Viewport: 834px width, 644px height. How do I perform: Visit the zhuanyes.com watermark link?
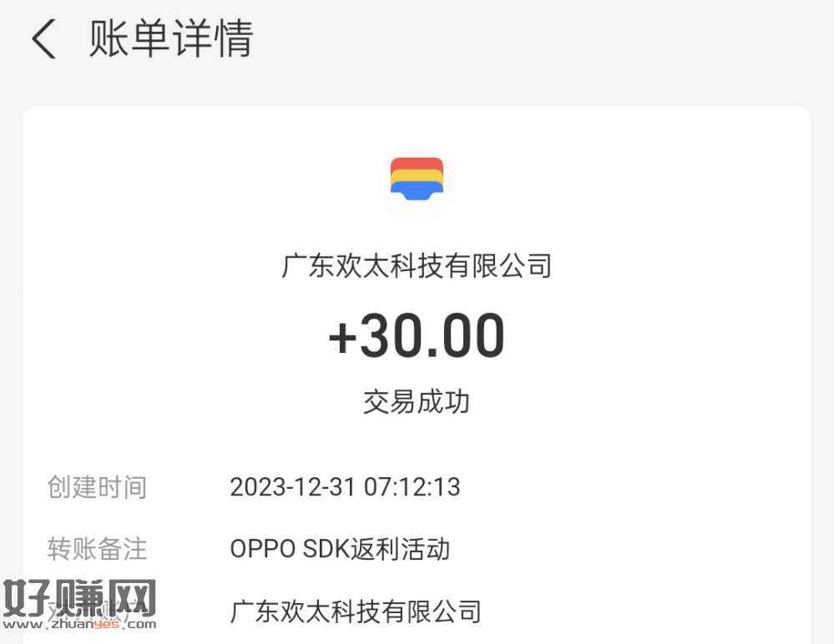79,623
